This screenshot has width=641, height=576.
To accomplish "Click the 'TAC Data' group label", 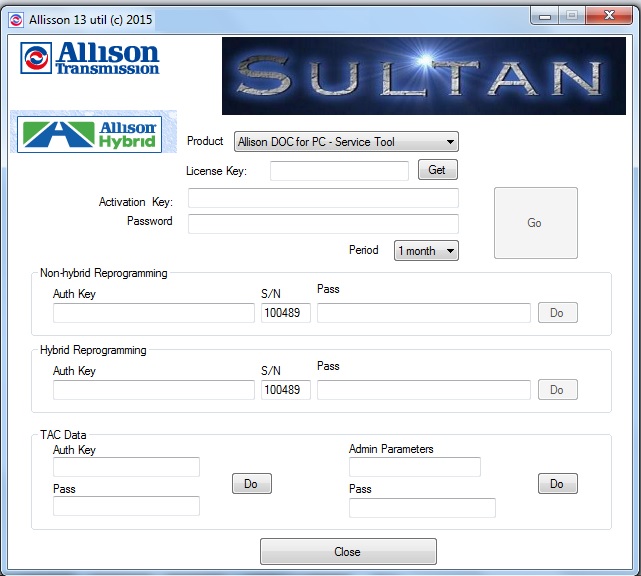I will point(63,435).
